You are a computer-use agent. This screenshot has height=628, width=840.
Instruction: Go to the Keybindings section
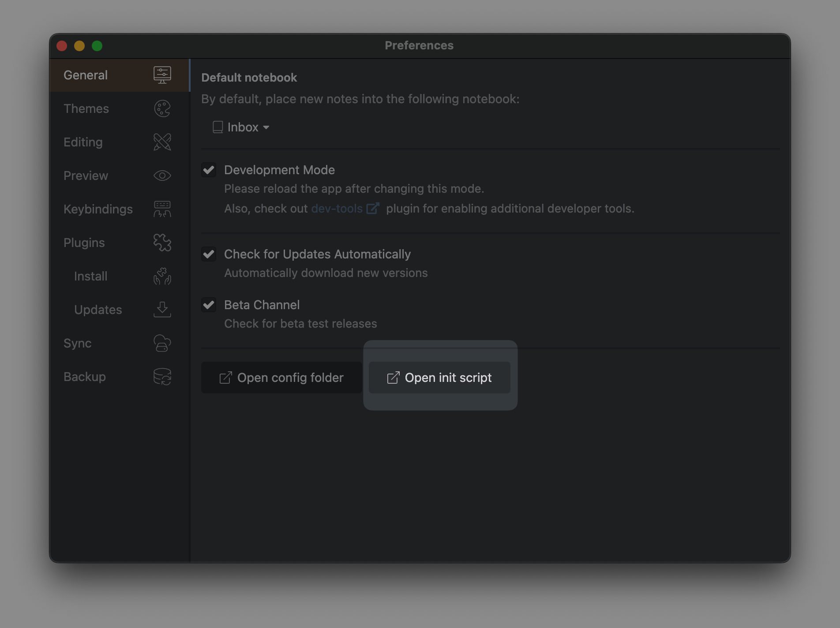click(x=98, y=209)
